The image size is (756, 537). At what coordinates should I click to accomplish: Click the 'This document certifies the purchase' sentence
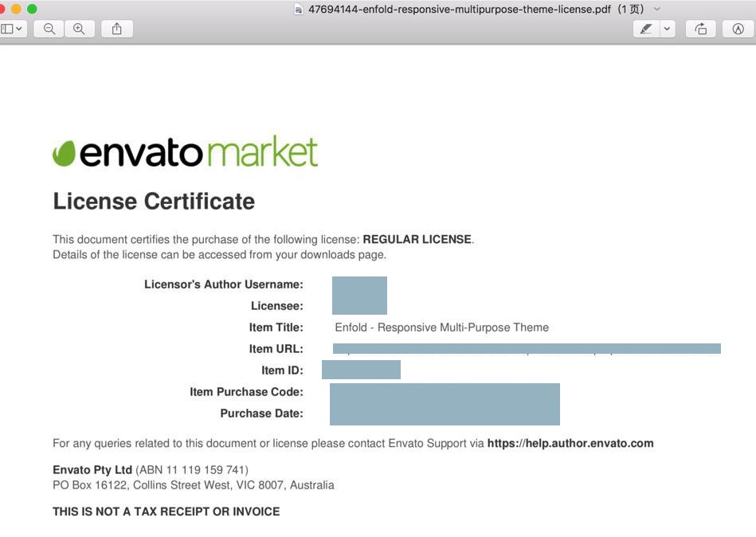point(263,239)
